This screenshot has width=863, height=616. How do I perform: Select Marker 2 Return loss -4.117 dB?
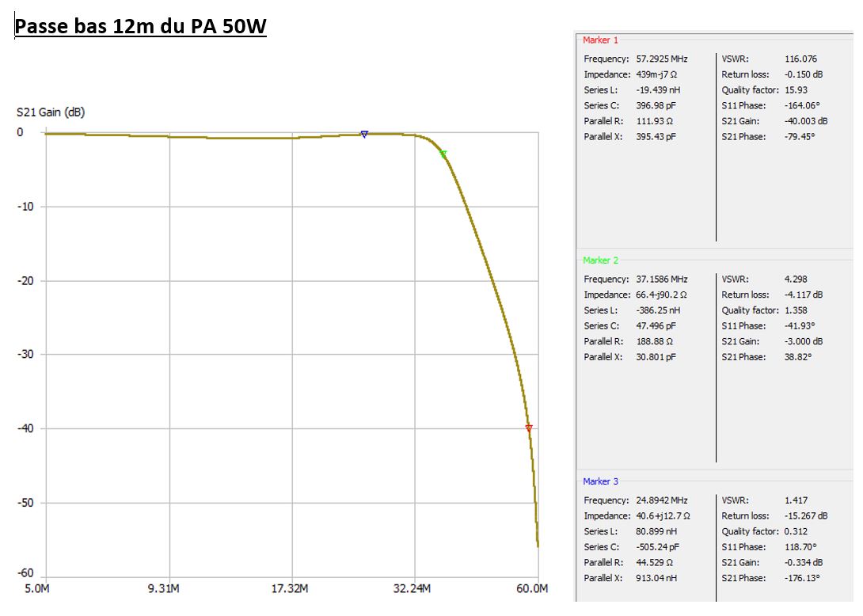[804, 295]
